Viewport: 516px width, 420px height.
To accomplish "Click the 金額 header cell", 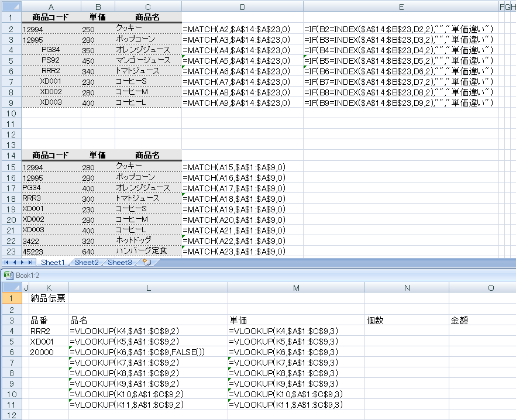I will pyautogui.click(x=481, y=321).
